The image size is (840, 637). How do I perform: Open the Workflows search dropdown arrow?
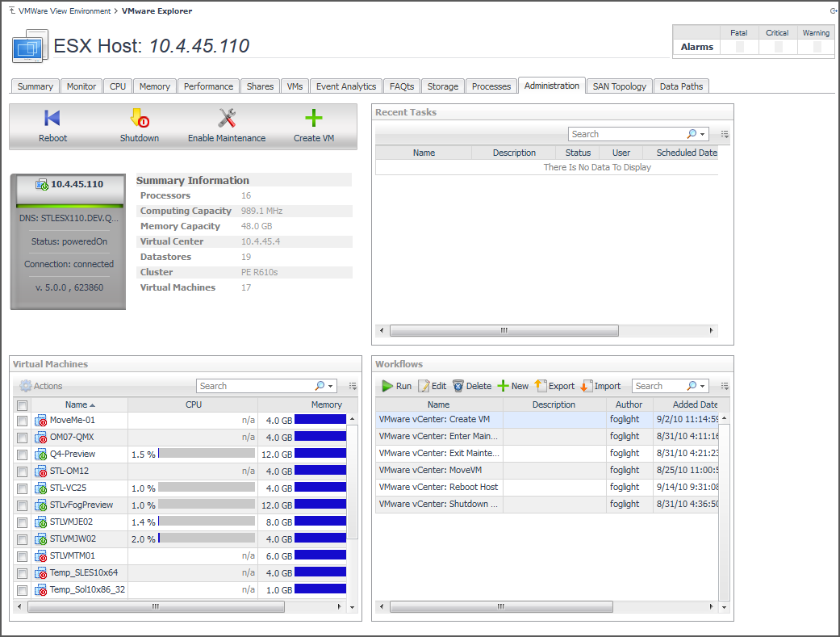tap(703, 387)
